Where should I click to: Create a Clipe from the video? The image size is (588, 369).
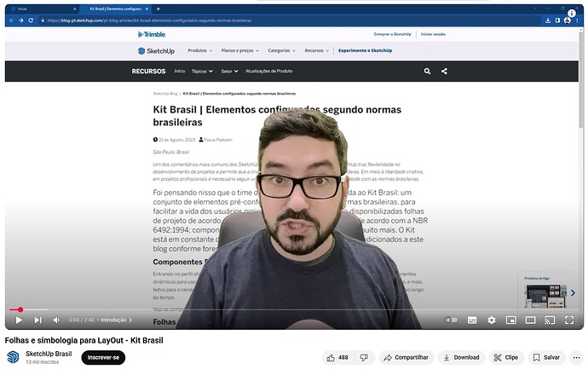click(506, 357)
